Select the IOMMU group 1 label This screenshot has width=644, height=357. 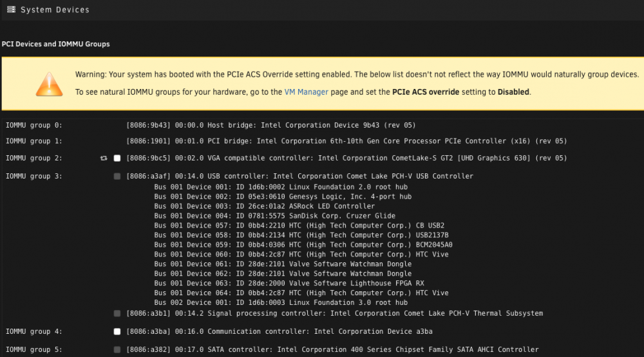(x=33, y=141)
